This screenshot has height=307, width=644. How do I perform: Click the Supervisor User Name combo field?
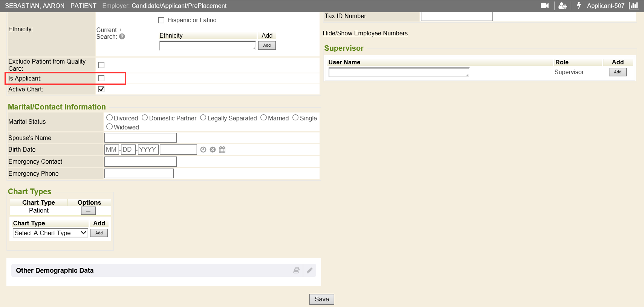coord(398,72)
